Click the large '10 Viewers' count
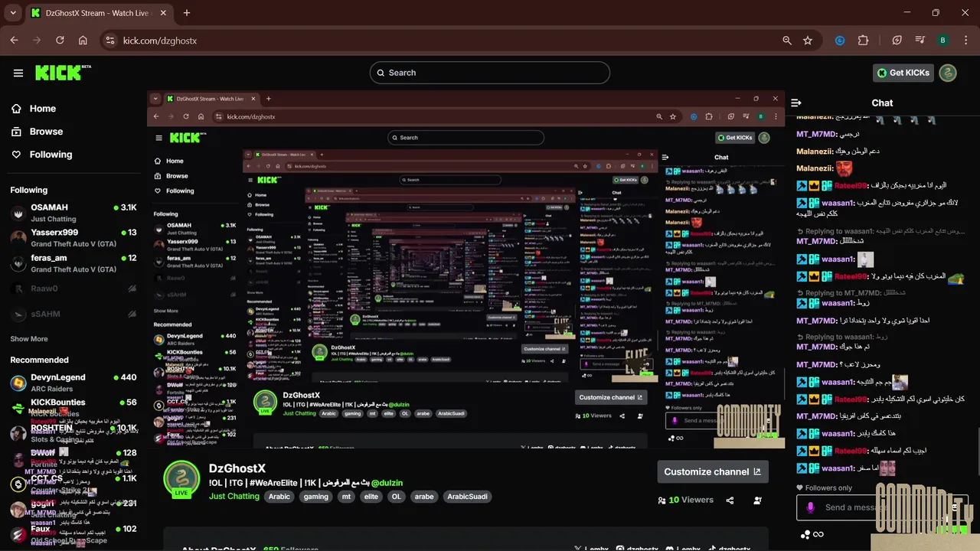This screenshot has height=551, width=980. point(686,500)
